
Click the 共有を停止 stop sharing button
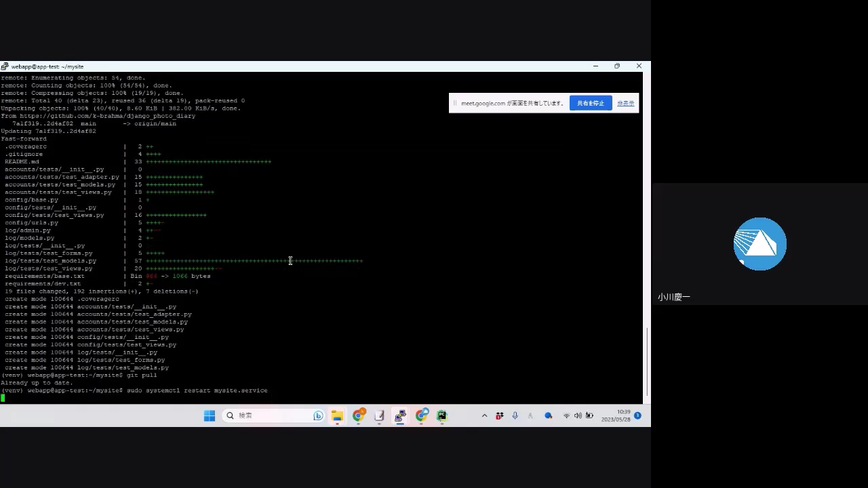coord(591,103)
